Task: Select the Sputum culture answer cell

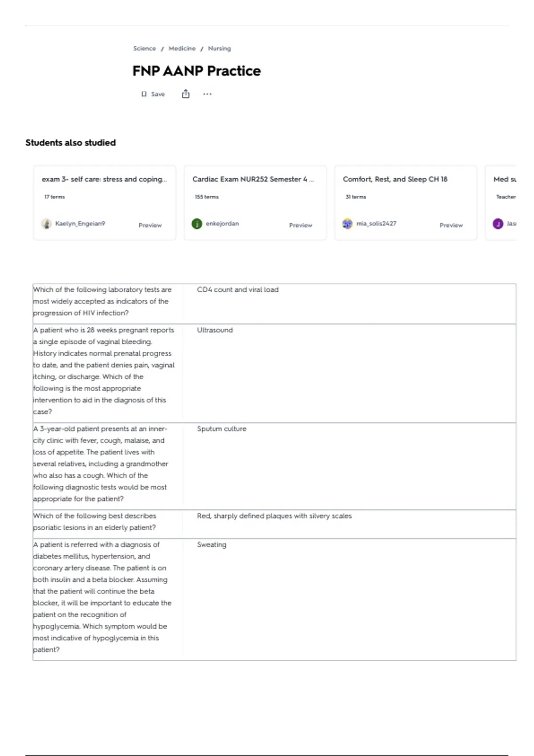Action: pyautogui.click(x=350, y=466)
